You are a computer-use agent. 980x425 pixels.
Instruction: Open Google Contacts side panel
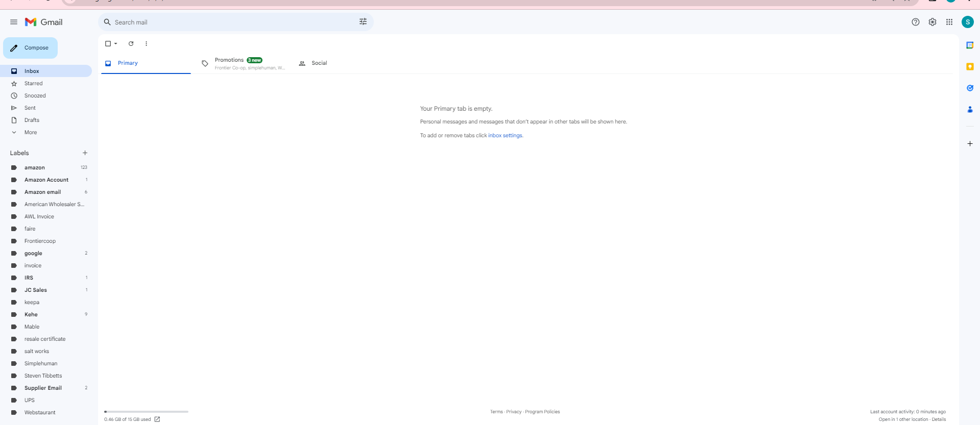(x=970, y=110)
